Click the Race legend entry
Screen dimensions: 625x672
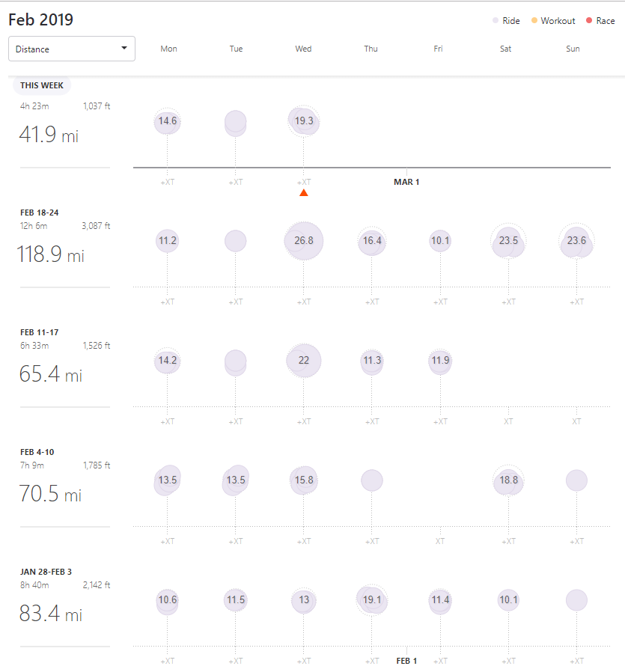600,21
